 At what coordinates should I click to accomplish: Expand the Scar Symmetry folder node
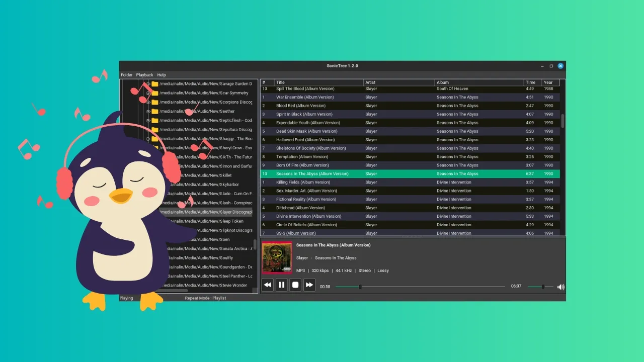click(148, 93)
